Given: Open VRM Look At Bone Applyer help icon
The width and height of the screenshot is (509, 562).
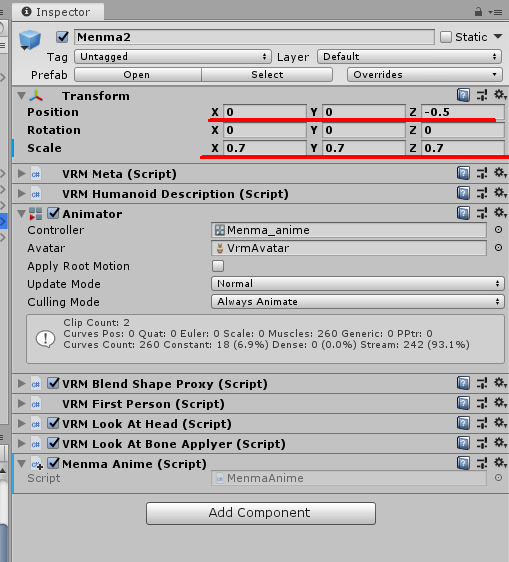Looking at the screenshot, I should [463, 443].
